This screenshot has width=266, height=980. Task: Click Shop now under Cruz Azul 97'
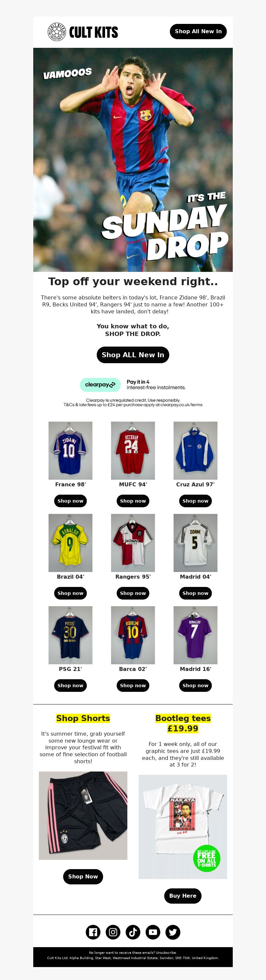tap(196, 501)
